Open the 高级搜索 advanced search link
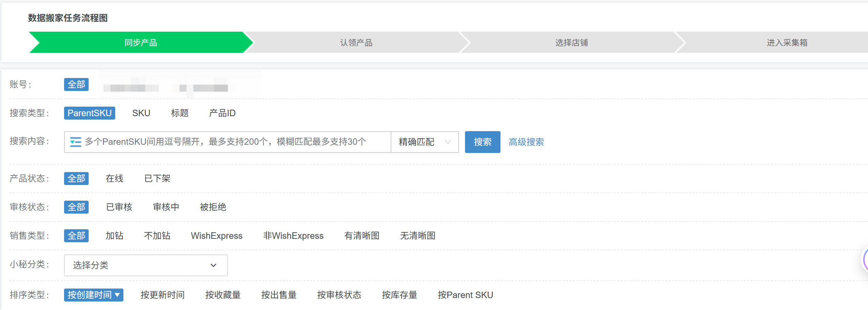This screenshot has width=868, height=310. 526,142
